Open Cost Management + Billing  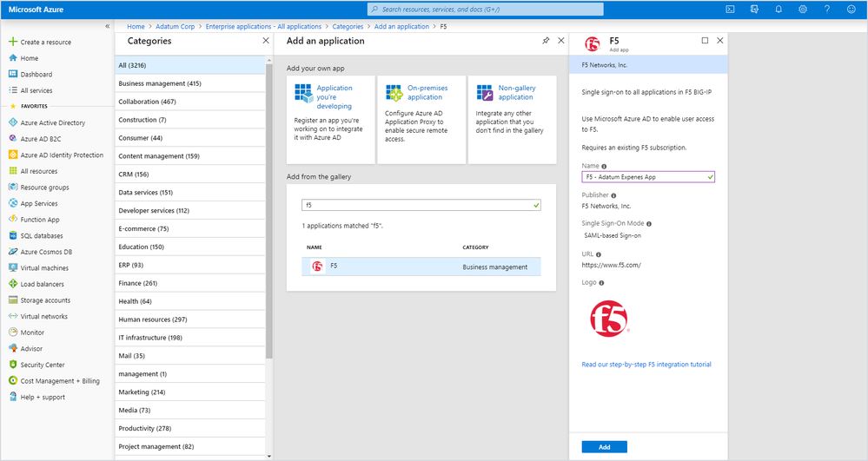coord(54,381)
